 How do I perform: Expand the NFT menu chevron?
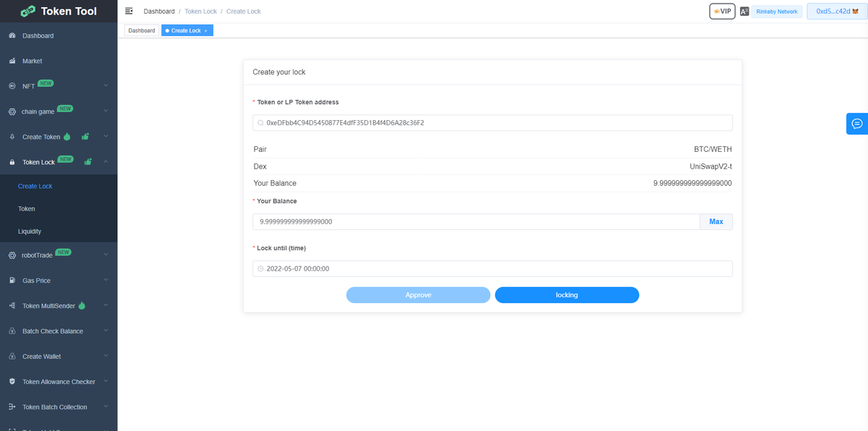pos(106,86)
